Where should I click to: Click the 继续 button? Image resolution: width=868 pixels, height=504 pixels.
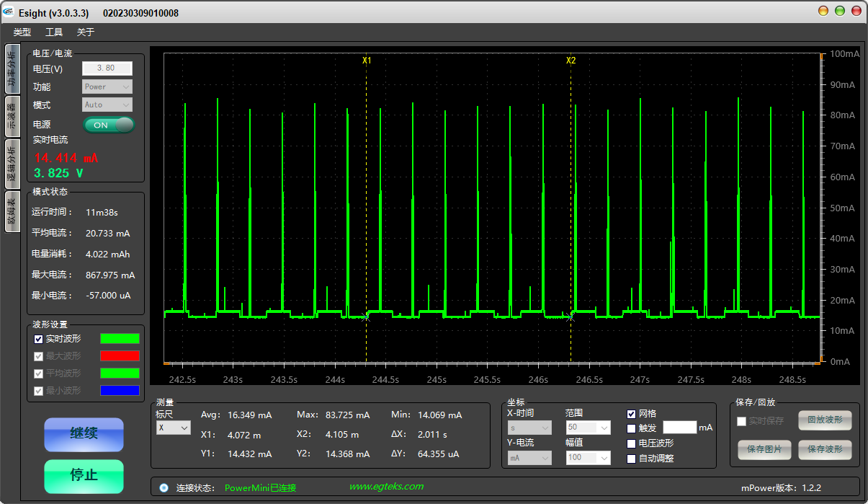click(84, 434)
